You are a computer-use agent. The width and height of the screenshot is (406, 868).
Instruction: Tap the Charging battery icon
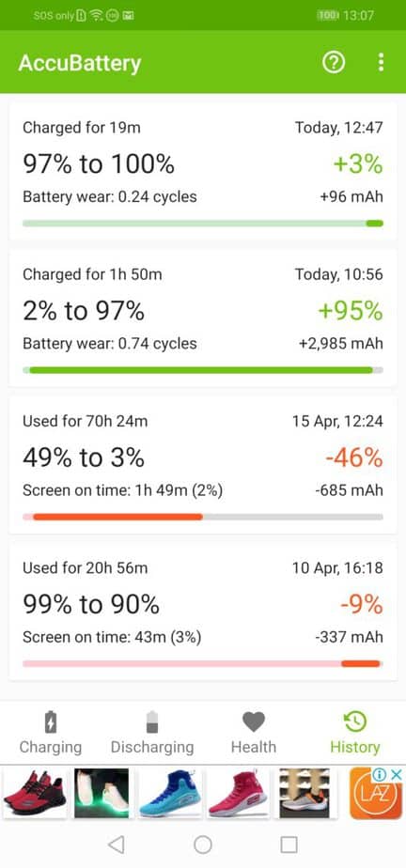click(51, 721)
